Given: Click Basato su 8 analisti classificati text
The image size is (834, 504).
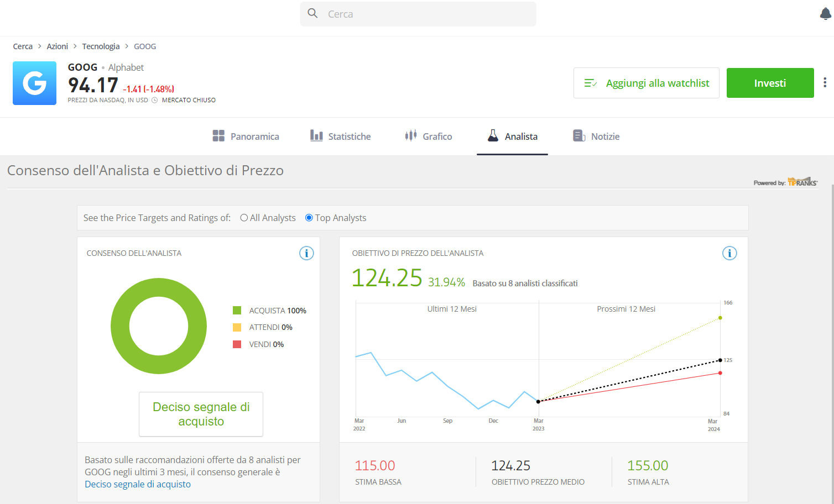Looking at the screenshot, I should click(x=525, y=283).
